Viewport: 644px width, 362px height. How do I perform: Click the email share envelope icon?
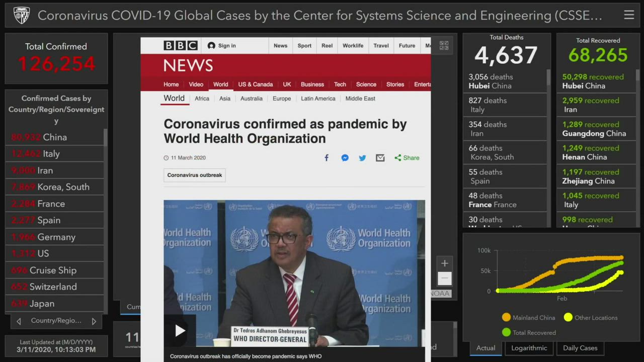click(x=380, y=158)
